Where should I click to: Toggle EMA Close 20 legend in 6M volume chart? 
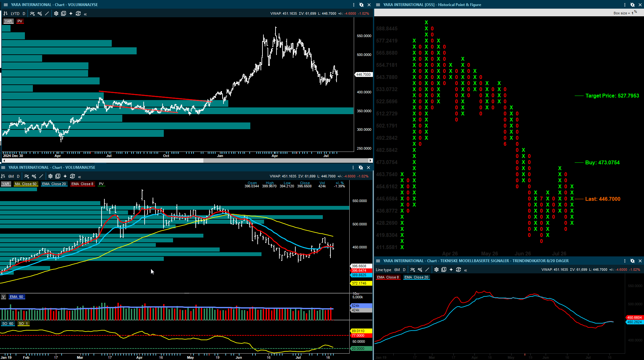54,184
